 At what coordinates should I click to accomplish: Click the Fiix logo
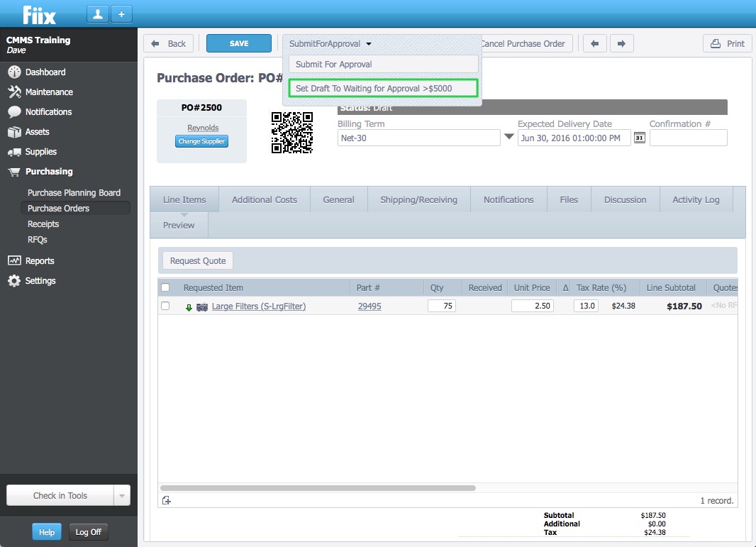[x=39, y=16]
